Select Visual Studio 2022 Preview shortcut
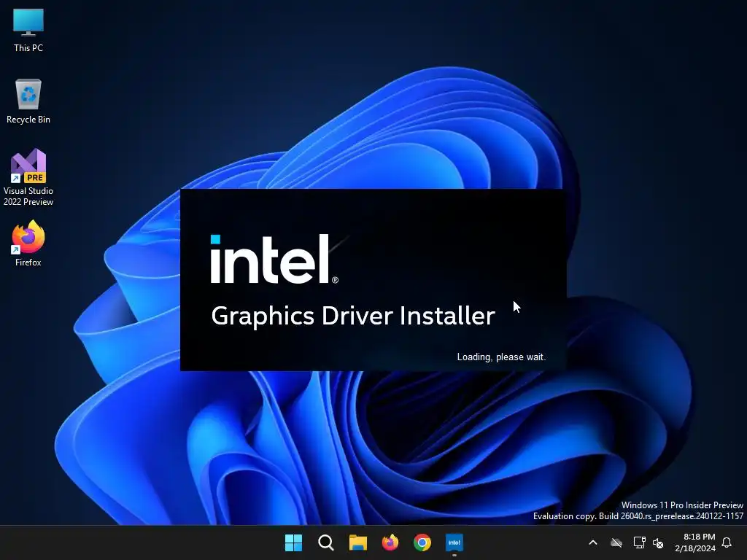 coord(28,177)
